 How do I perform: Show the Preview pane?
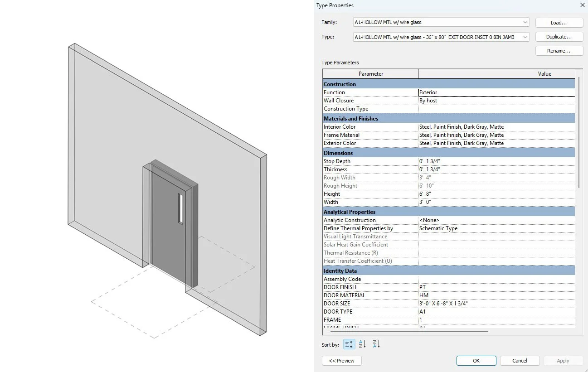tap(341, 360)
